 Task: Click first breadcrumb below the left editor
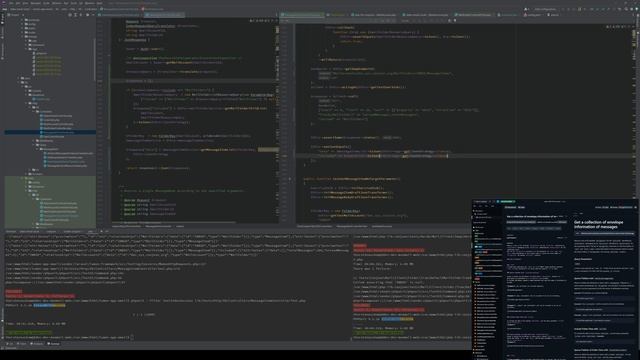tap(126, 226)
